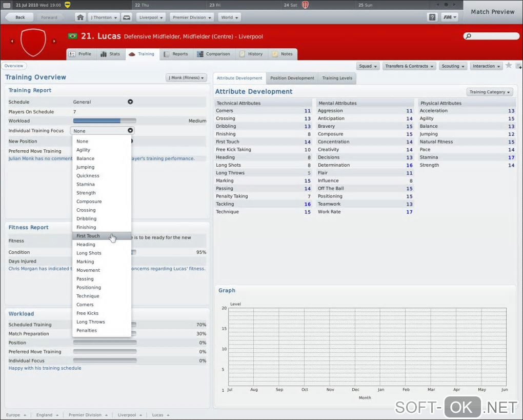Image resolution: width=523 pixels, height=420 pixels.
Task: Click the Preferred Move Training workload bar
Action: coord(105,352)
